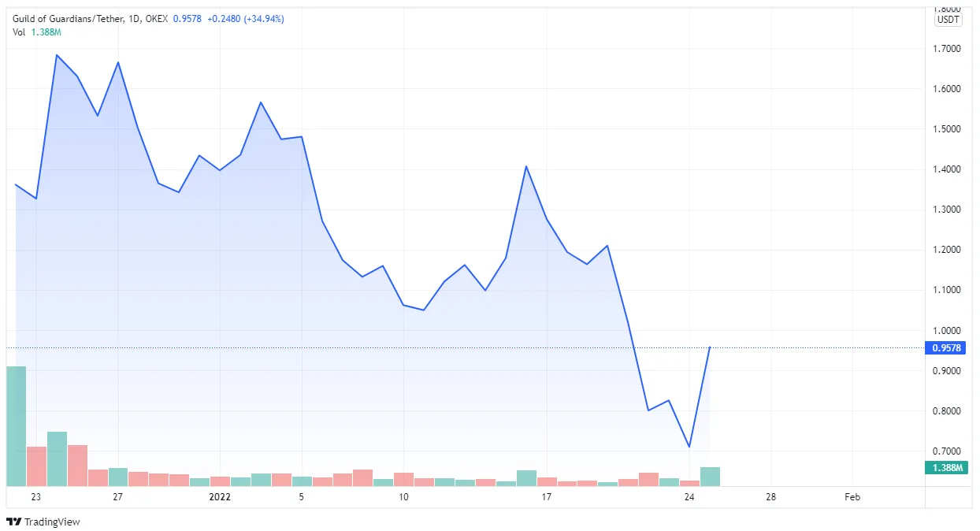The width and height of the screenshot is (980, 531).
Task: Select the 2022 date on time axis
Action: [220, 497]
